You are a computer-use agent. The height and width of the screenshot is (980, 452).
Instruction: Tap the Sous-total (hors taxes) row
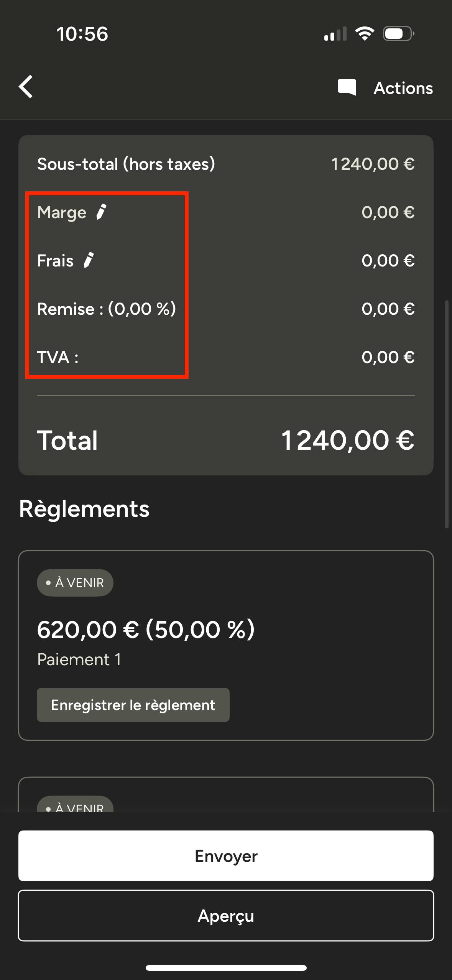click(226, 164)
